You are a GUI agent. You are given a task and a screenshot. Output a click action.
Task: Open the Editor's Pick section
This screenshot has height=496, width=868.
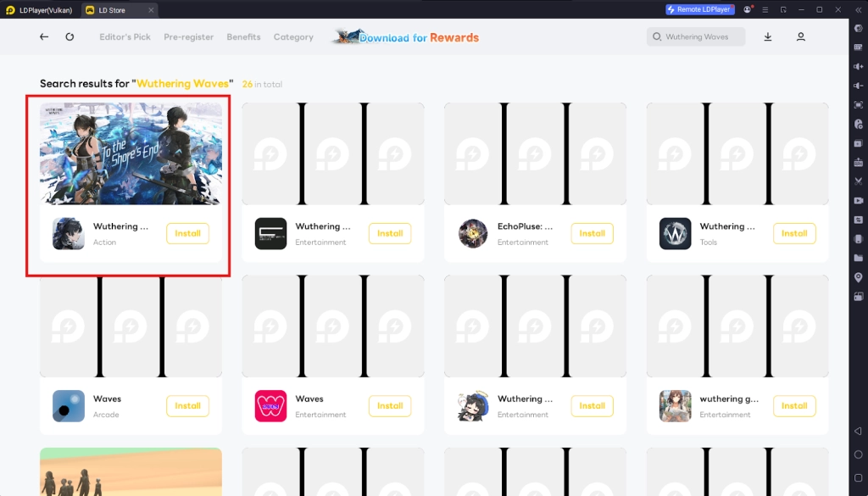coord(125,37)
